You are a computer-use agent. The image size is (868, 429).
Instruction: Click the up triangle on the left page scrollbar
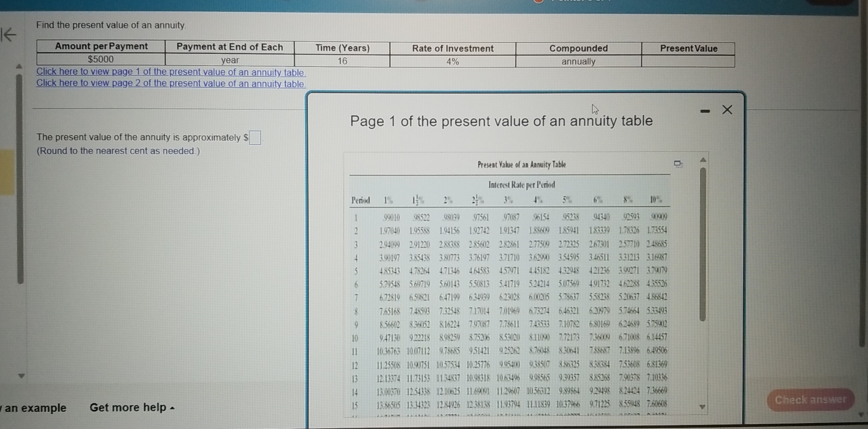click(19, 66)
